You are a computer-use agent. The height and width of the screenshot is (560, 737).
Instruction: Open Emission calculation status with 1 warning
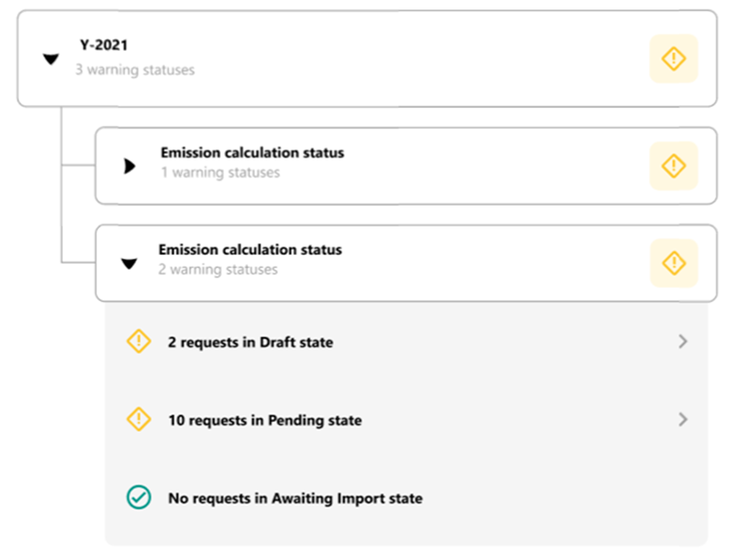pos(252,153)
